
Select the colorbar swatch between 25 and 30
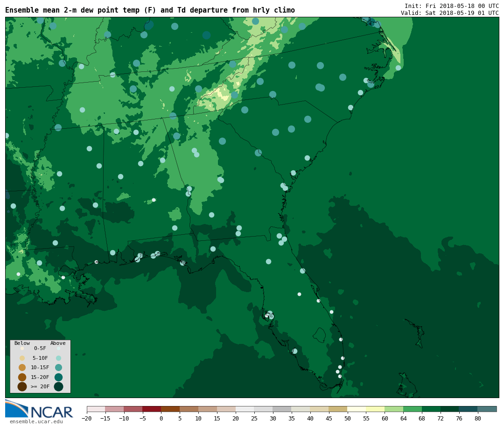264,409
